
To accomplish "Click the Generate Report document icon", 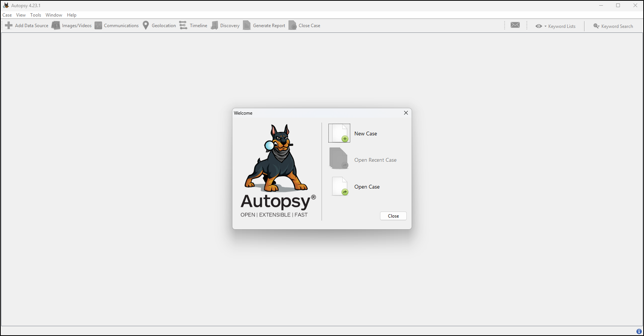I will (247, 25).
